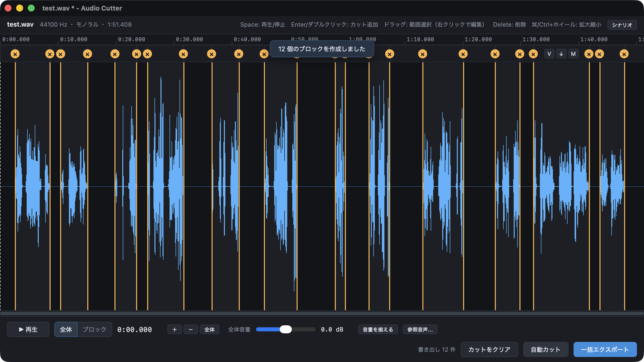Delete the cut marker just after the 0:30.000 tick
This screenshot has height=362, width=644.
click(184, 54)
